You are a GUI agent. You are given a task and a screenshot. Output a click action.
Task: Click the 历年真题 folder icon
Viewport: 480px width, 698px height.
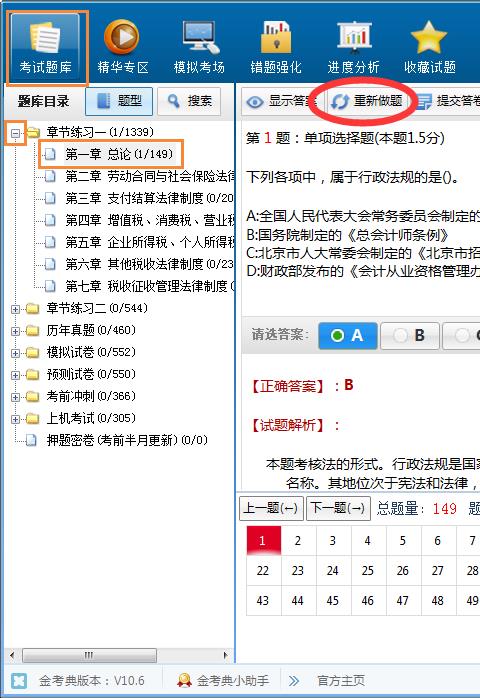33,331
